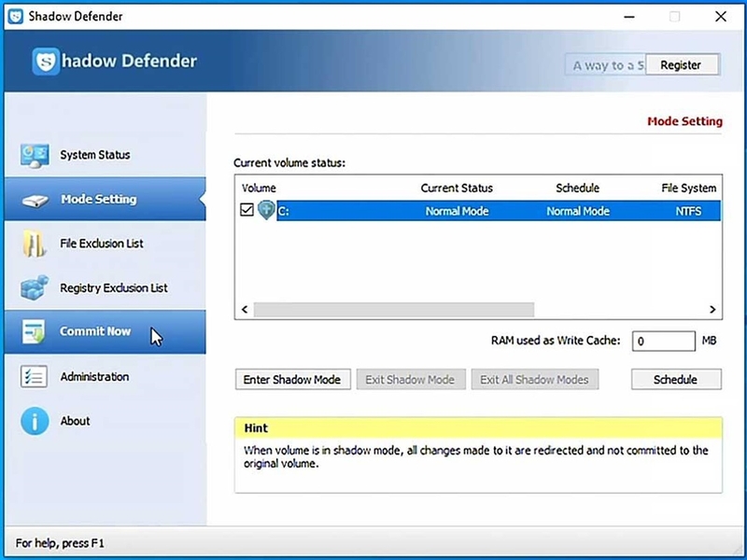Click the Schedule column header
This screenshot has height=560, width=747.
tap(577, 189)
